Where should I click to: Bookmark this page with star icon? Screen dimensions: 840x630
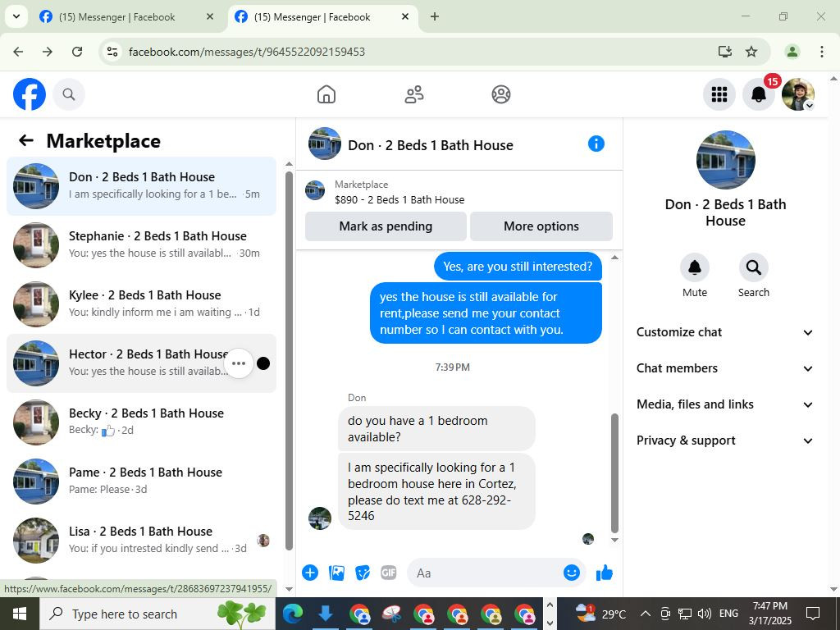(x=751, y=52)
